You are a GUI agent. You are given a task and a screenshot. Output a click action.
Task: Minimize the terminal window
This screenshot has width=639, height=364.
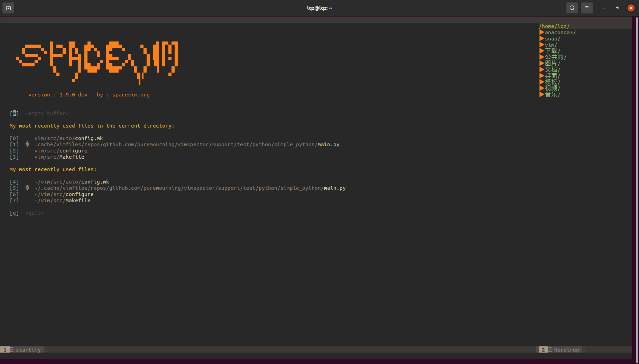coord(603,8)
